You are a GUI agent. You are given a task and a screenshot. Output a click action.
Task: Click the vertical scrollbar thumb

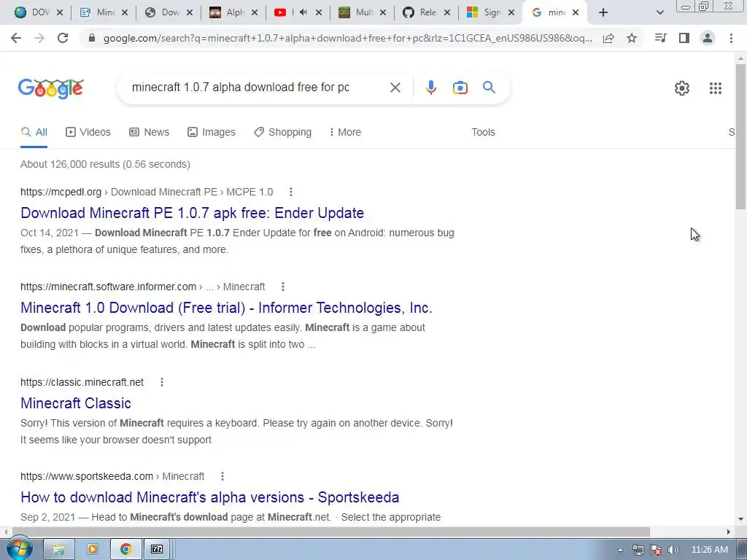pos(741,136)
